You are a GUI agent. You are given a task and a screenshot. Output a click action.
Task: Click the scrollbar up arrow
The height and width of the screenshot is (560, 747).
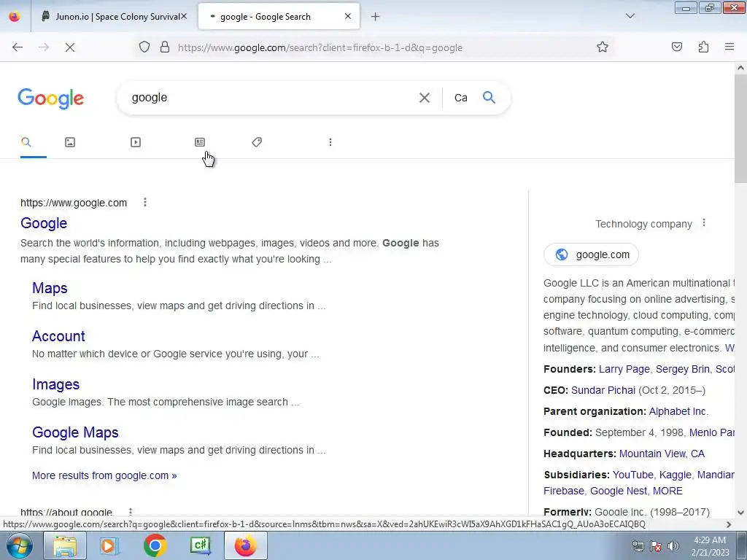click(x=740, y=68)
